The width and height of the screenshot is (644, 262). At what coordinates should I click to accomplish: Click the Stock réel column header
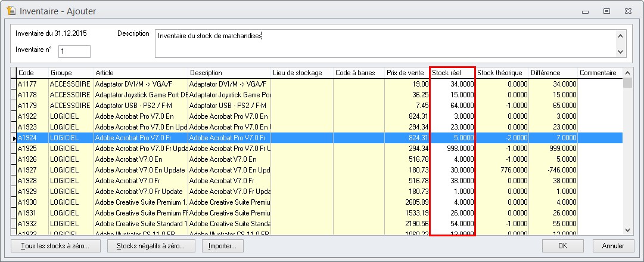pyautogui.click(x=452, y=73)
